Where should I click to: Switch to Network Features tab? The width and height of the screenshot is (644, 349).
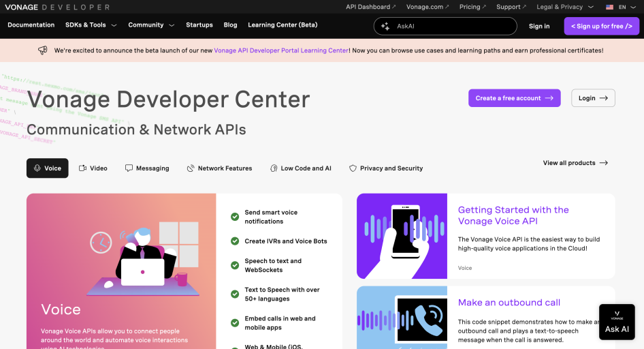219,168
